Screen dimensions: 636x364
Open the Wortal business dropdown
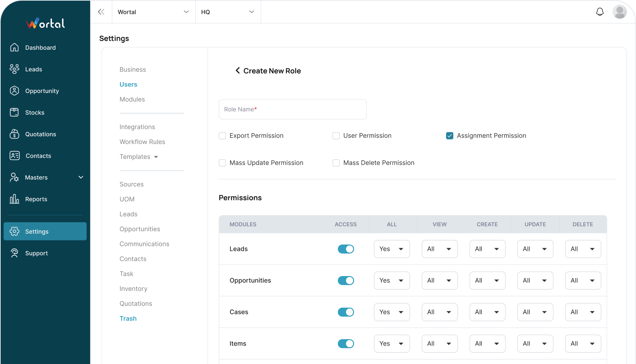(153, 12)
